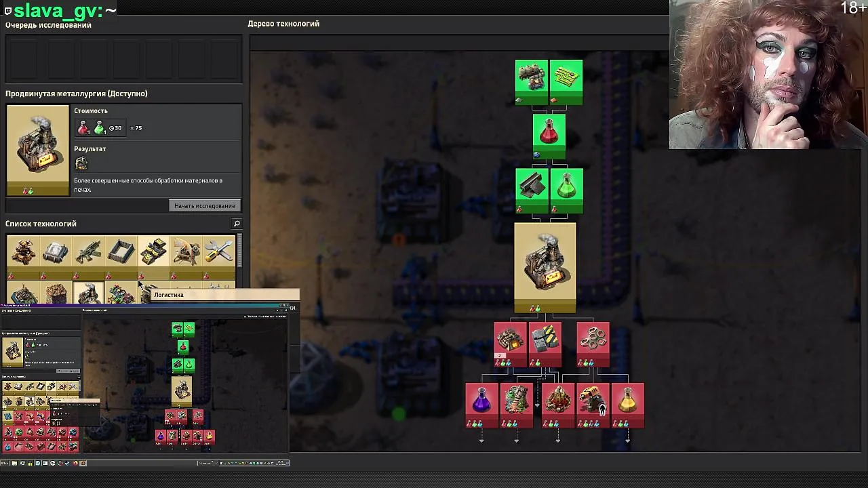The image size is (868, 488).
Task: Pick the gun turret technology in list
Action: coord(23,258)
